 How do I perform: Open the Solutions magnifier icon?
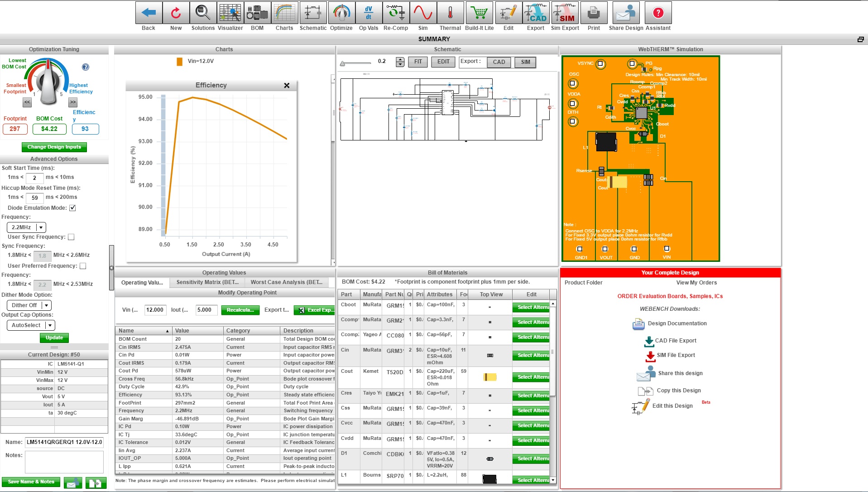click(203, 13)
